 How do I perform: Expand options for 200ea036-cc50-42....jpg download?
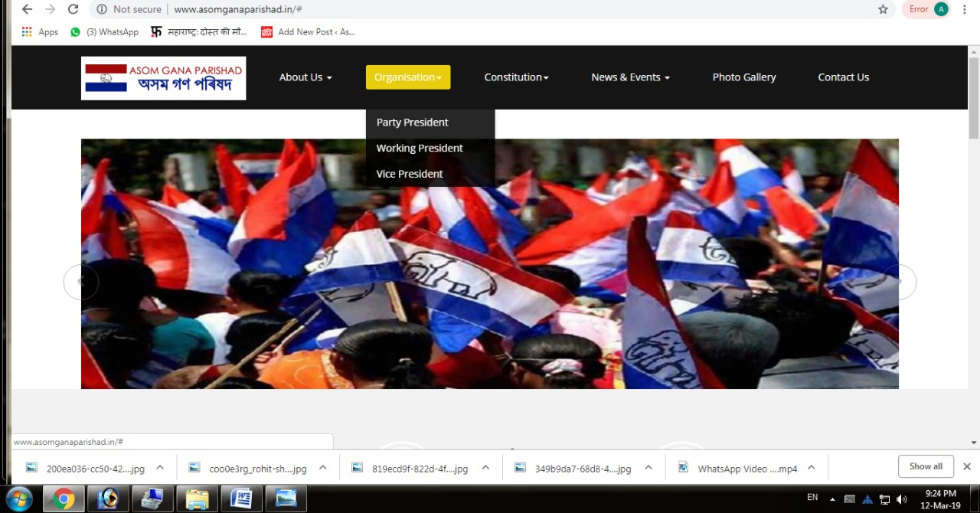click(160, 468)
